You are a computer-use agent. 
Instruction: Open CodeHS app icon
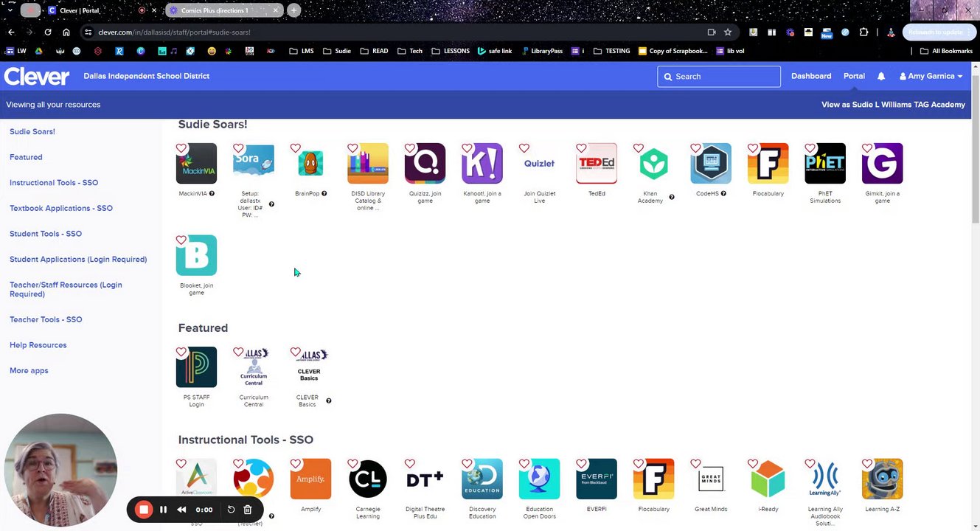click(711, 164)
